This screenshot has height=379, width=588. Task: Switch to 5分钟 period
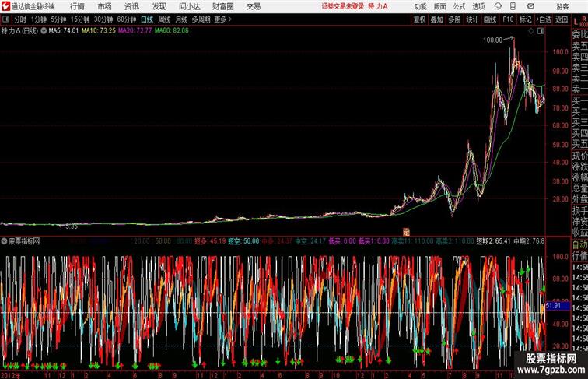[x=58, y=19]
